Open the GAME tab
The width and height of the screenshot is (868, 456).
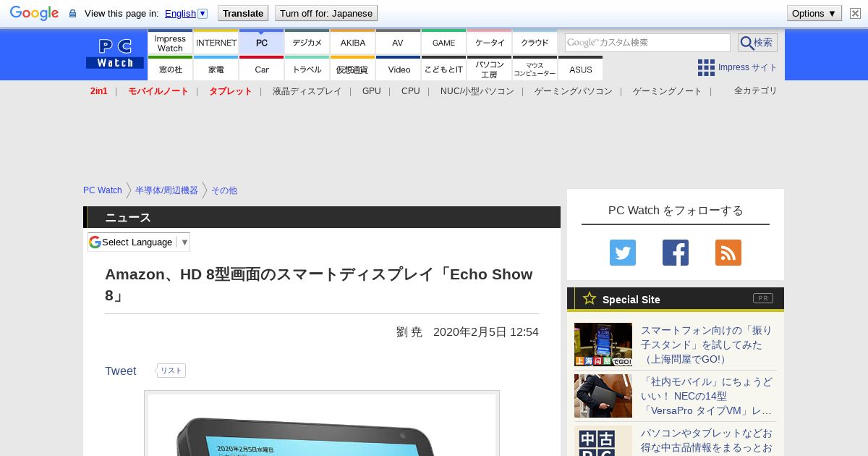(443, 43)
